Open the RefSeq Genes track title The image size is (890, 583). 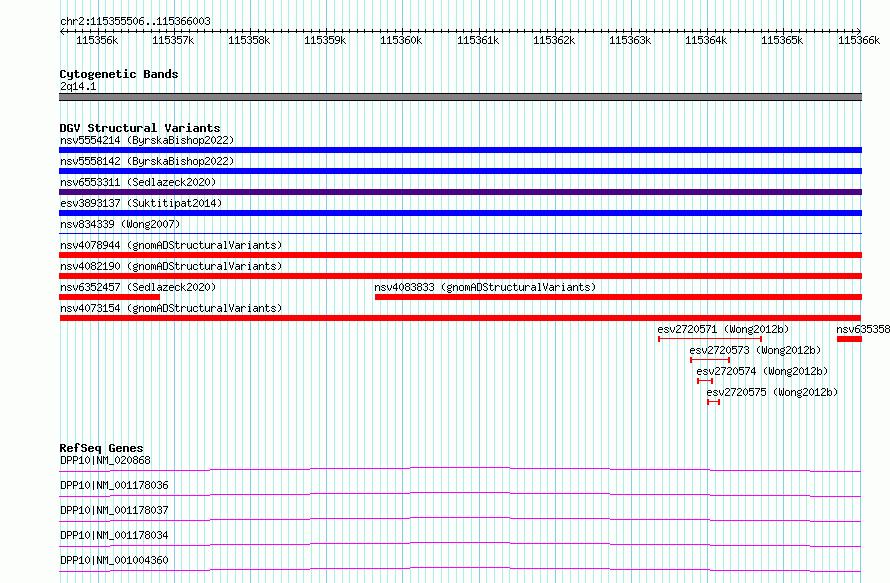click(x=101, y=448)
